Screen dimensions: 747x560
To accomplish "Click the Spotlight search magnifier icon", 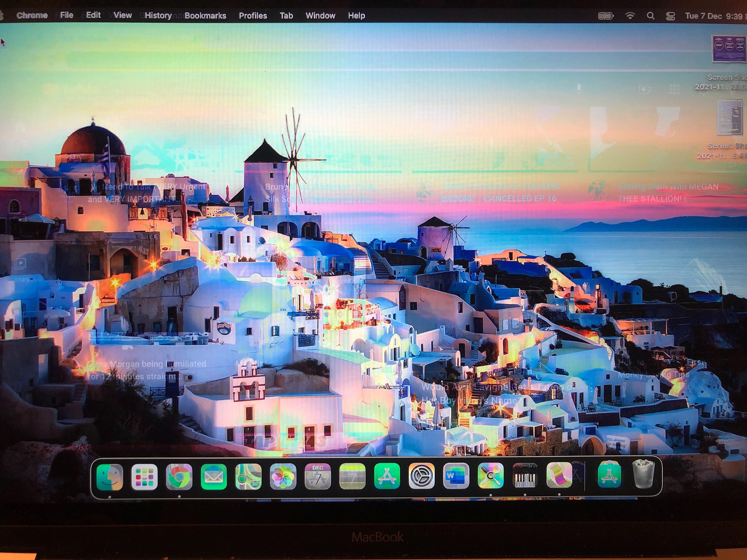I will coord(650,16).
